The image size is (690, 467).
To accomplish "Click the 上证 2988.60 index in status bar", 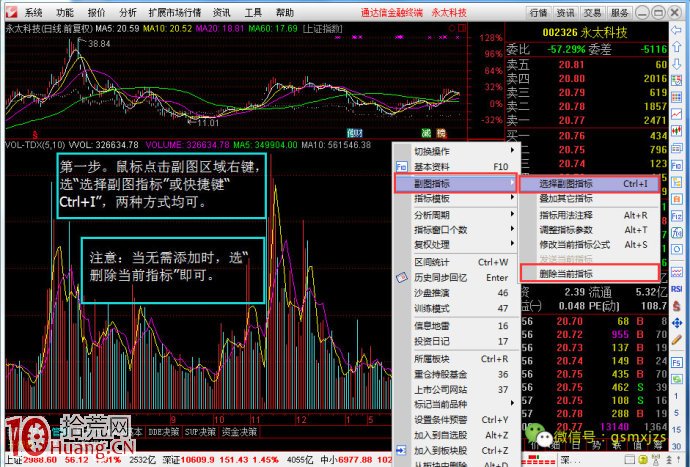I will 31,460.
